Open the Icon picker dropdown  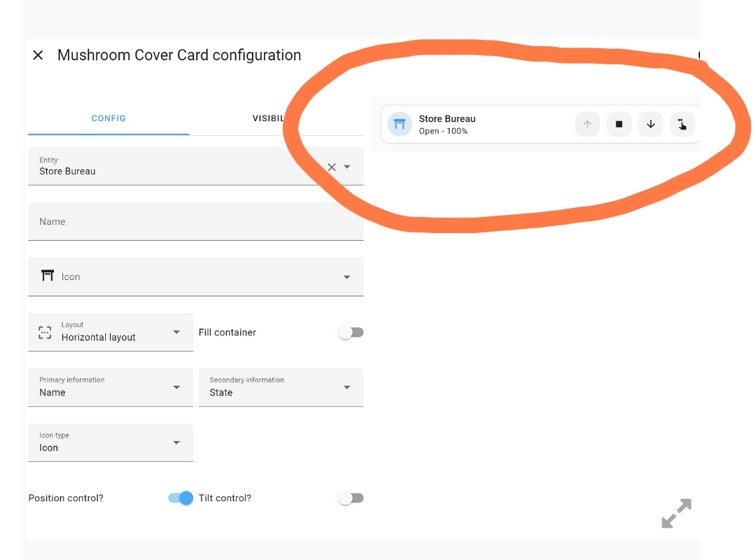(196, 277)
